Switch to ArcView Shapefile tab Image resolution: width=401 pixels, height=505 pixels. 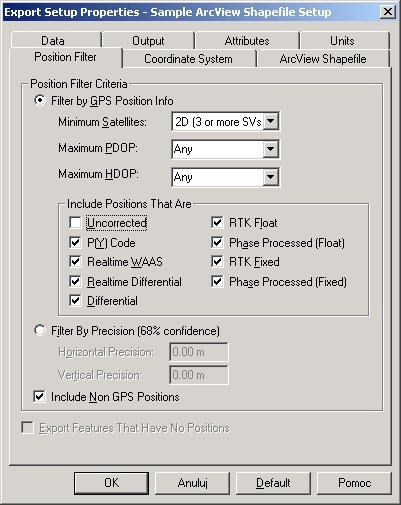coord(323,59)
